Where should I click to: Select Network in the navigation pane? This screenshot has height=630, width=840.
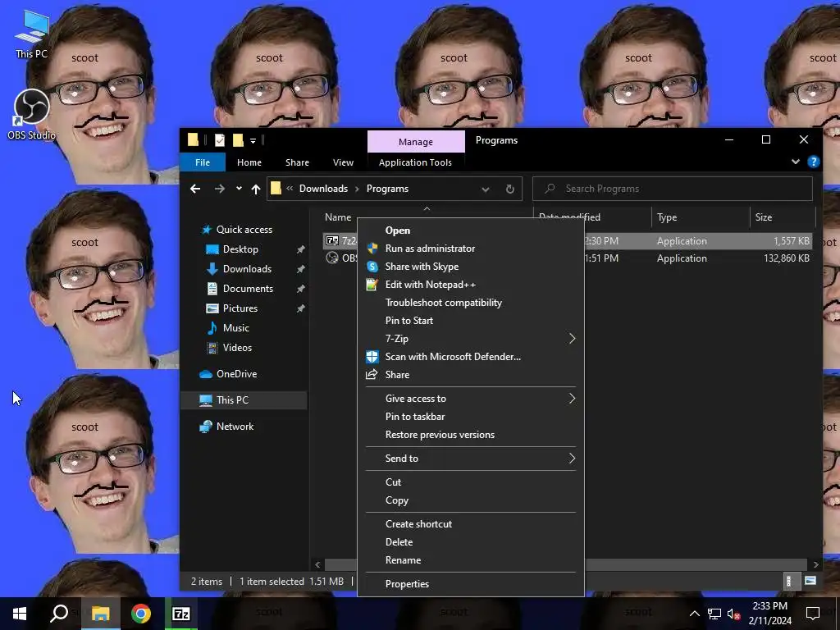pyautogui.click(x=234, y=427)
